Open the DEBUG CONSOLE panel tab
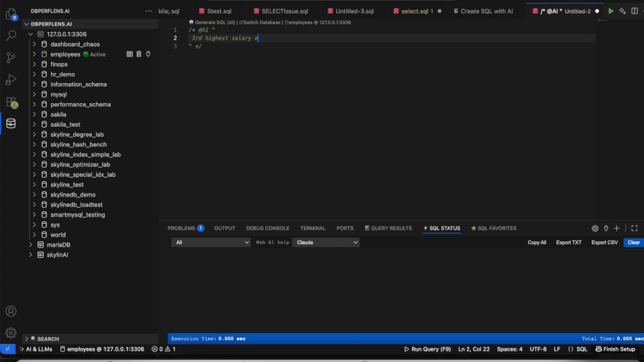The width and height of the screenshot is (644, 362). coord(268,228)
